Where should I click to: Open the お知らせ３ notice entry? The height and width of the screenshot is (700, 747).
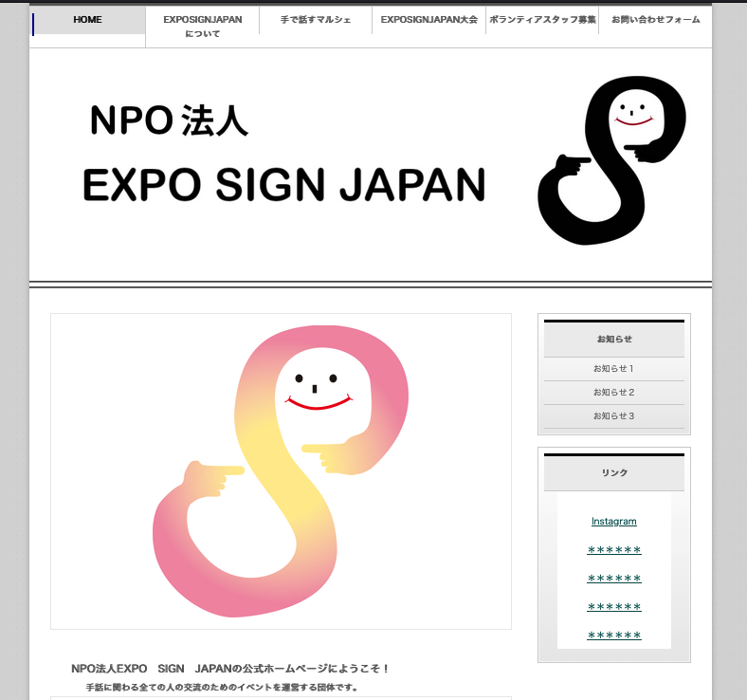[613, 416]
